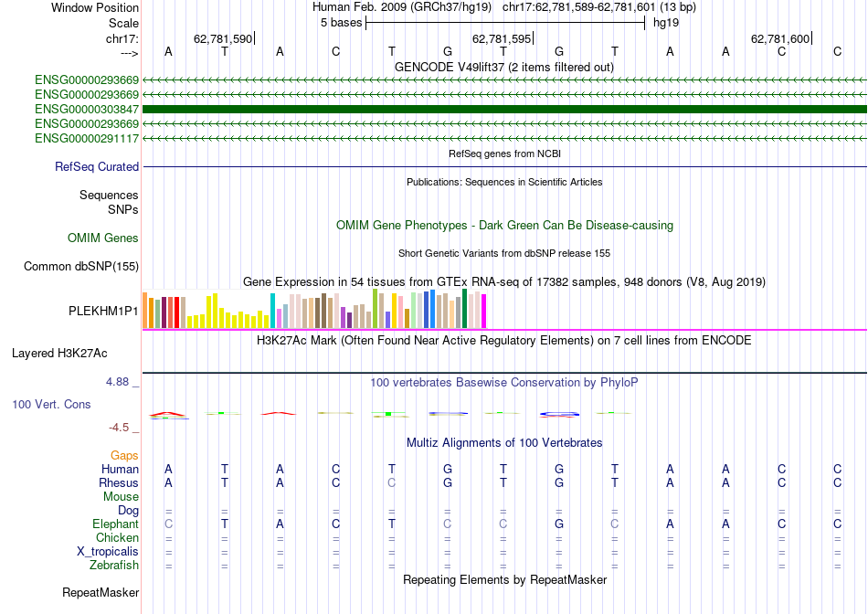Viewport: 868px width, 614px height.
Task: Select the Zebrafish species label
Action: (x=114, y=566)
